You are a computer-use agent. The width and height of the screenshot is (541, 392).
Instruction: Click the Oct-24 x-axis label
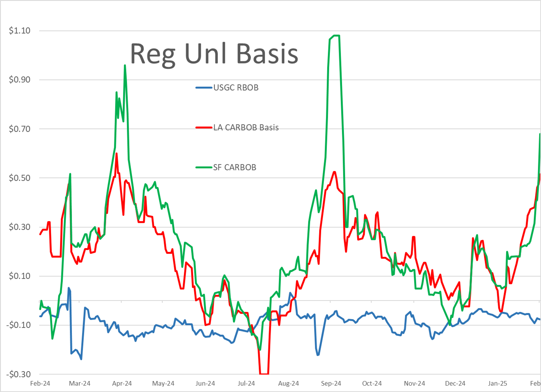click(x=372, y=383)
